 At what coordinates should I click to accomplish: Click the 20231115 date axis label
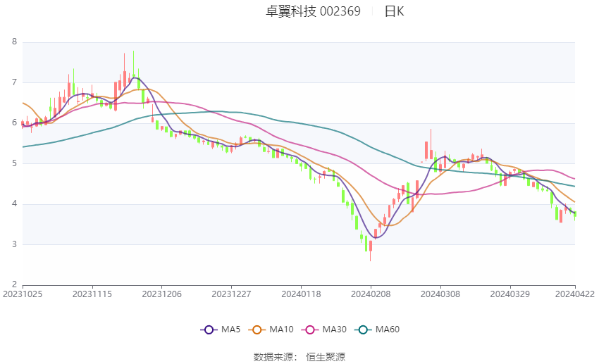tap(92, 294)
